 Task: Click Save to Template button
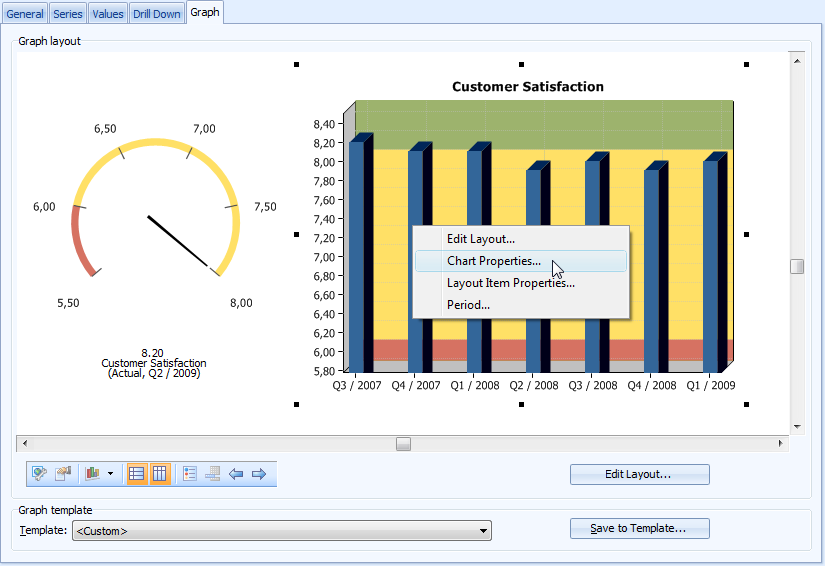pos(639,528)
